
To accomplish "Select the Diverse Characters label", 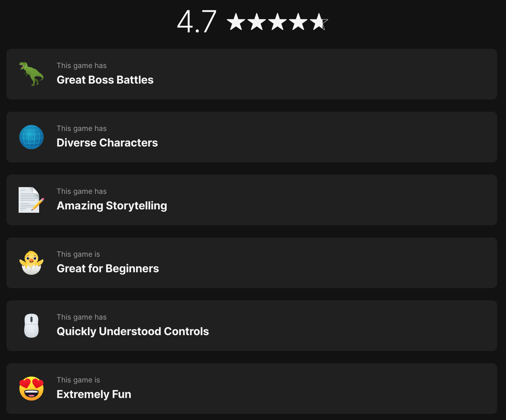I will pyautogui.click(x=107, y=143).
